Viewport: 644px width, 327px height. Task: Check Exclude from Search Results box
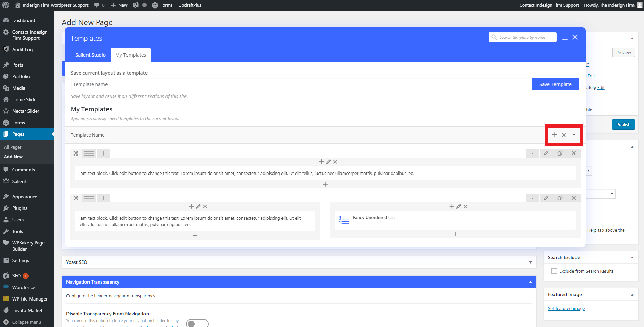554,271
